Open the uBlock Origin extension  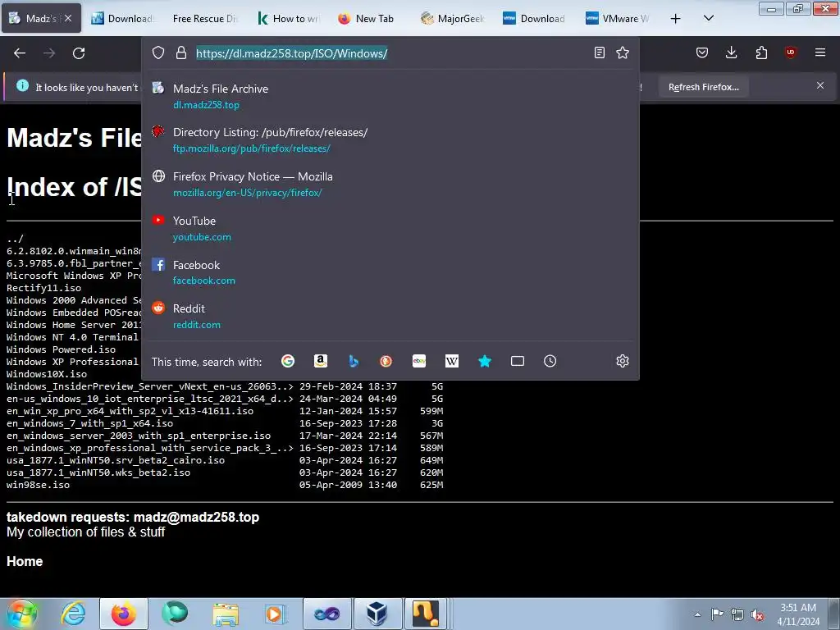(791, 52)
